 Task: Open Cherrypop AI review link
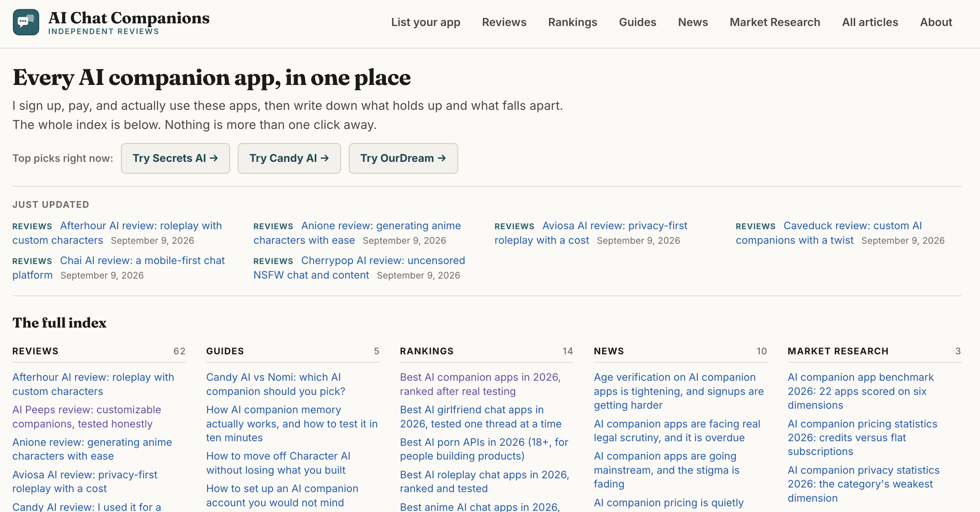click(x=359, y=267)
